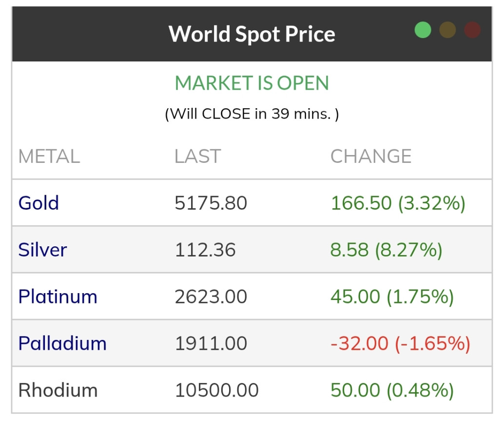The width and height of the screenshot is (504, 439).
Task: Click the METAL column header
Action: pyautogui.click(x=49, y=157)
